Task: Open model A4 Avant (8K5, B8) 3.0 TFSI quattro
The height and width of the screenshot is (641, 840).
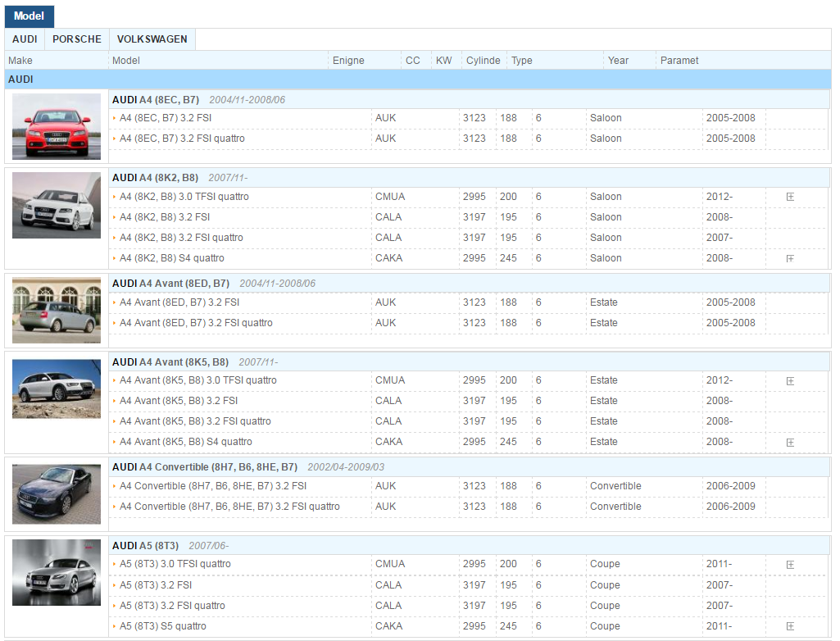Action: [x=198, y=380]
